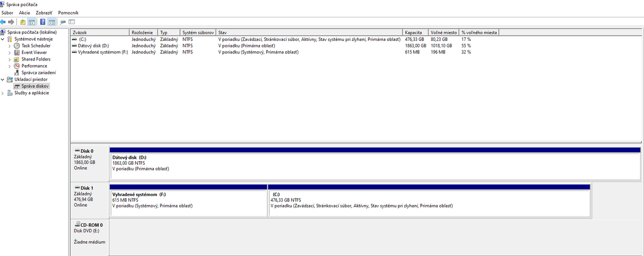Click the 32 % free cell
This screenshot has height=256, width=644.
(466, 52)
